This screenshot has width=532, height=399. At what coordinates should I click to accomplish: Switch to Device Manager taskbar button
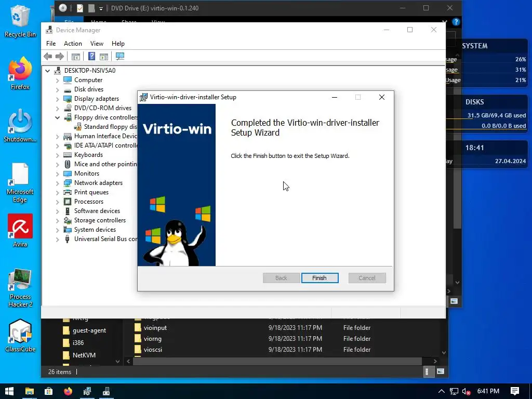(x=106, y=391)
